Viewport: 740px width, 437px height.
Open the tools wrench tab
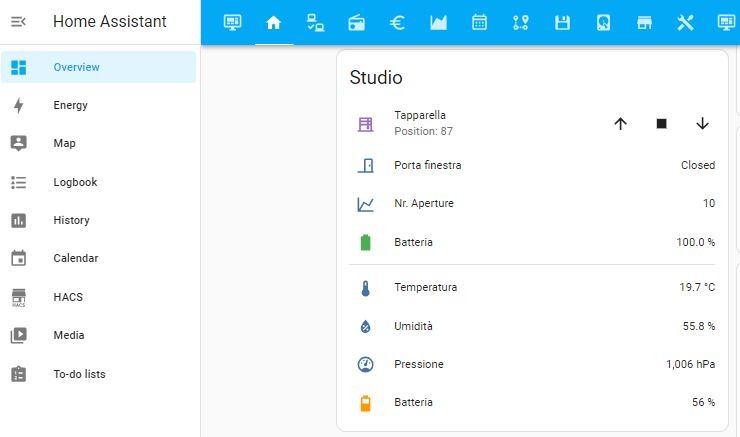(685, 23)
